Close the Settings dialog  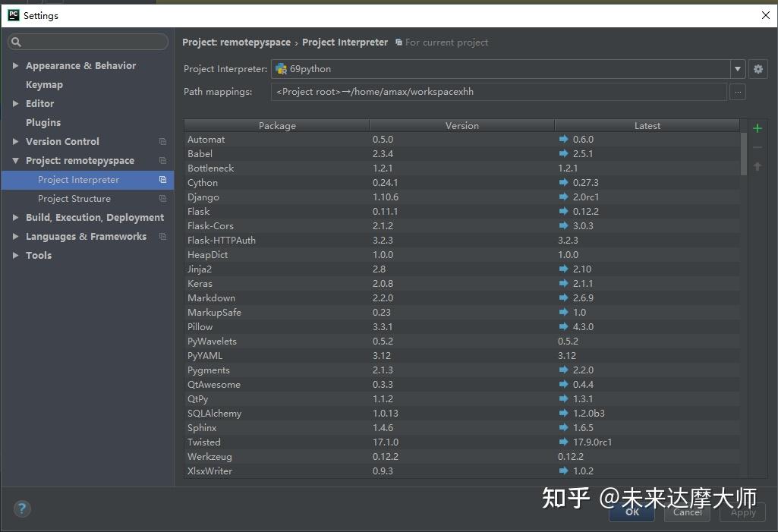coord(766,15)
